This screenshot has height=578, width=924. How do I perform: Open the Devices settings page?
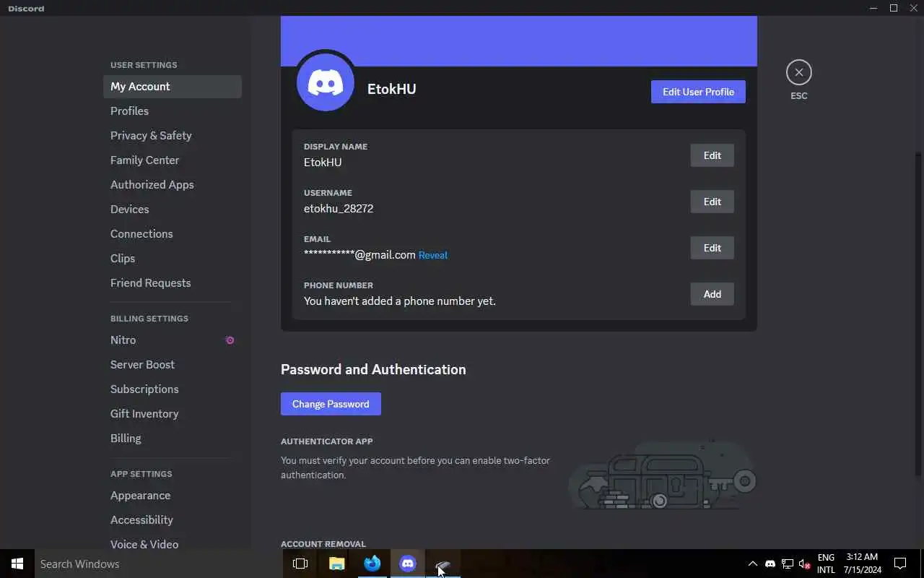173,209
